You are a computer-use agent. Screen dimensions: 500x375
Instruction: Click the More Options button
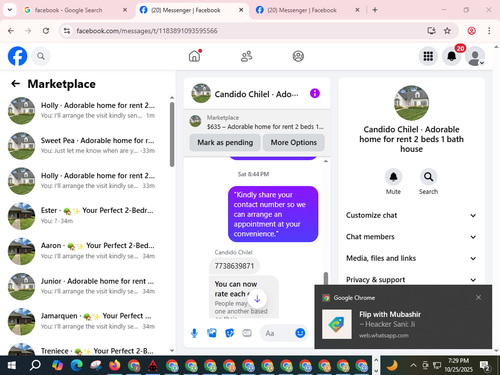click(x=293, y=142)
